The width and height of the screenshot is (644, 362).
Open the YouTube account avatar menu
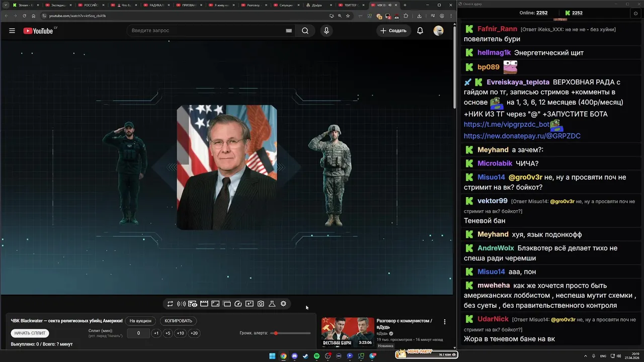pyautogui.click(x=439, y=31)
